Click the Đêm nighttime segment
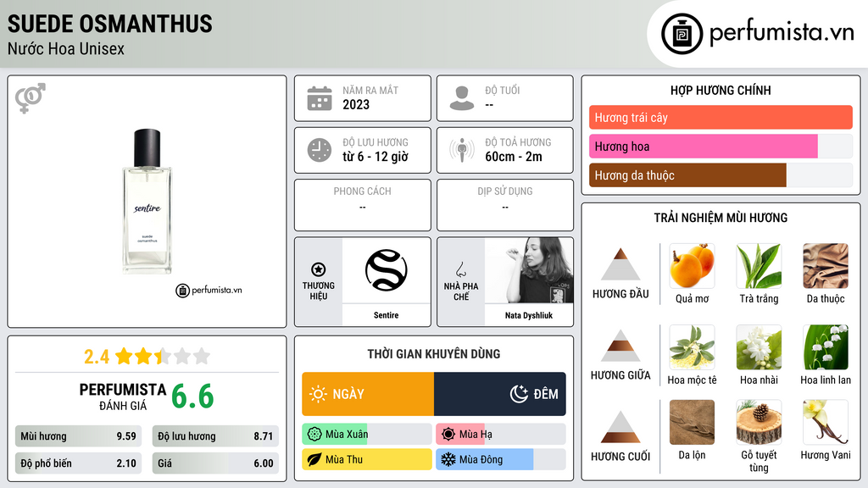The height and width of the screenshot is (488, 868). (x=500, y=394)
